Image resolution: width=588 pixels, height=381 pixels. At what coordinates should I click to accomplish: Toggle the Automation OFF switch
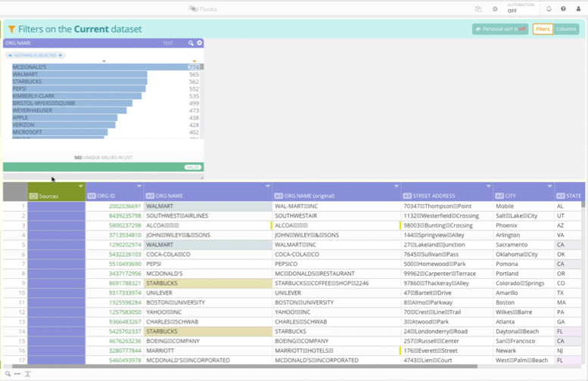pos(521,8)
